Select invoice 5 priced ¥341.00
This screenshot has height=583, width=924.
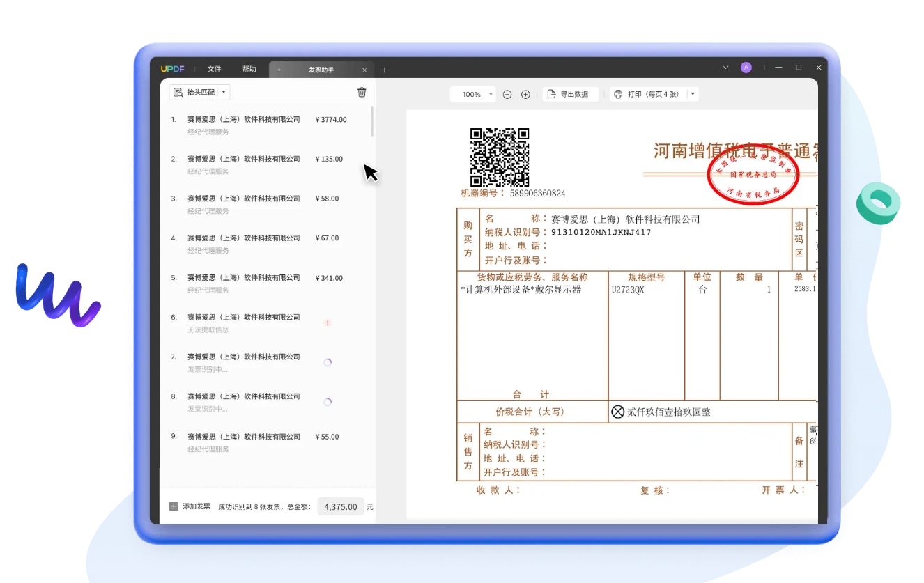tap(266, 284)
